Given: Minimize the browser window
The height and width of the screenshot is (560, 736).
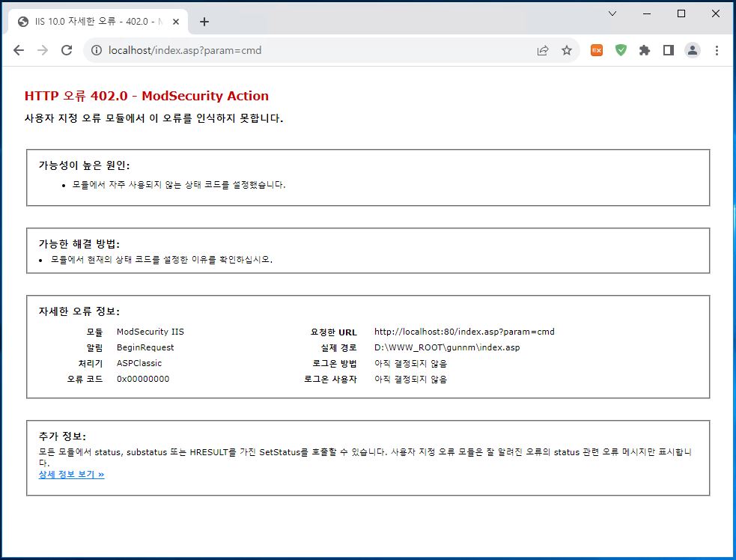Looking at the screenshot, I should [x=647, y=13].
